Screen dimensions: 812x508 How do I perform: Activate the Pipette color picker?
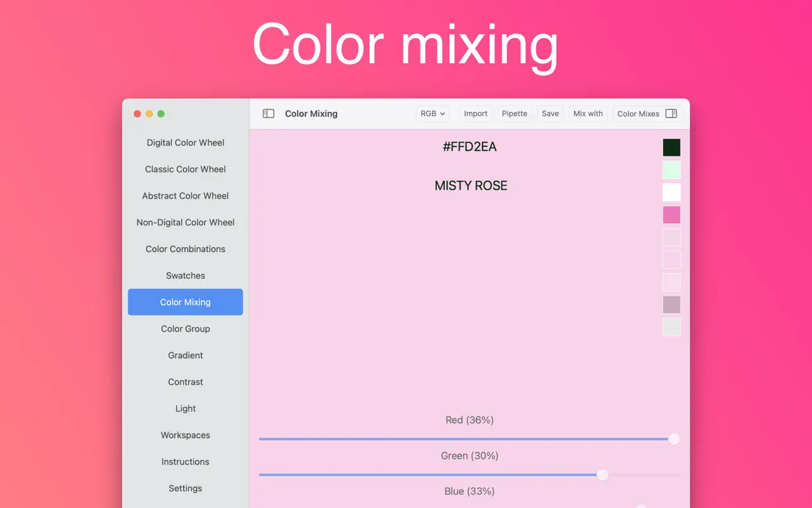(514, 114)
